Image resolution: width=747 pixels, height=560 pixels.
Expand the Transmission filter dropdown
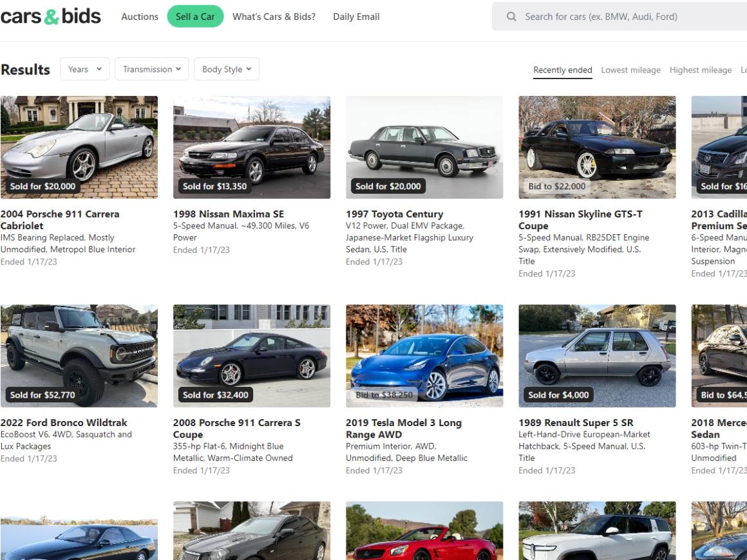[x=152, y=70]
